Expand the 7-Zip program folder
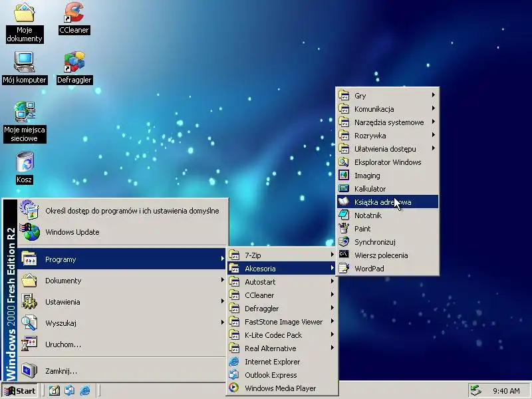Screen dimensions: 532x399 282,255
